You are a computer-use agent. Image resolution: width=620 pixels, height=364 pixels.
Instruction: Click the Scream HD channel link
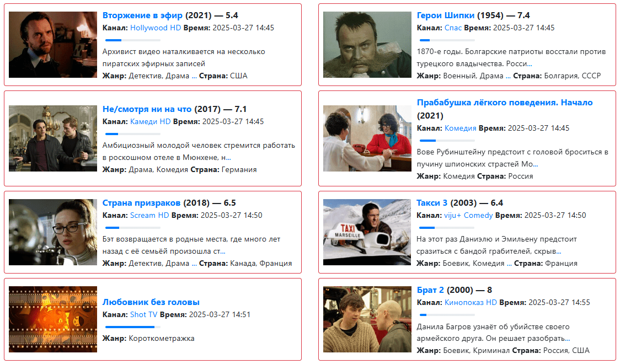149,215
